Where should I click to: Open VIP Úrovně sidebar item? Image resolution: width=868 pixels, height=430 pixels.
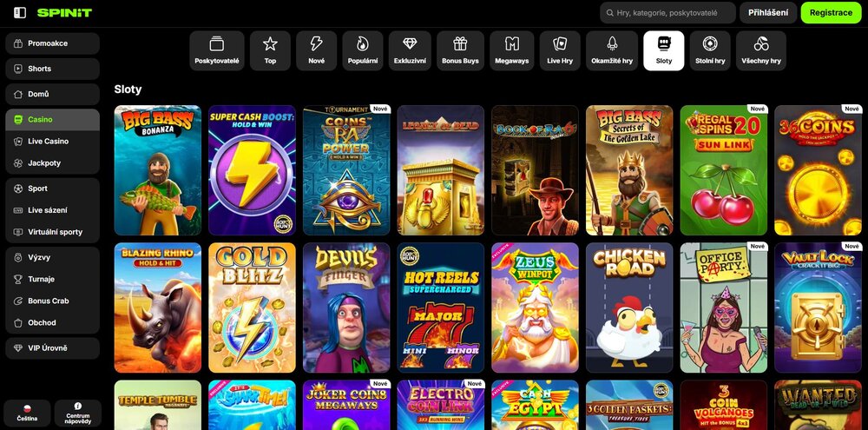point(52,348)
